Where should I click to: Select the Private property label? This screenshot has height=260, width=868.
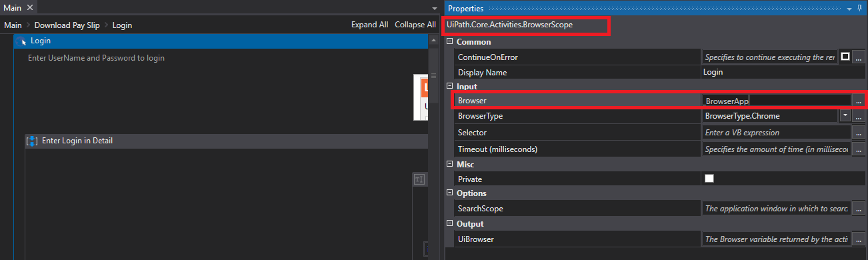coord(470,179)
